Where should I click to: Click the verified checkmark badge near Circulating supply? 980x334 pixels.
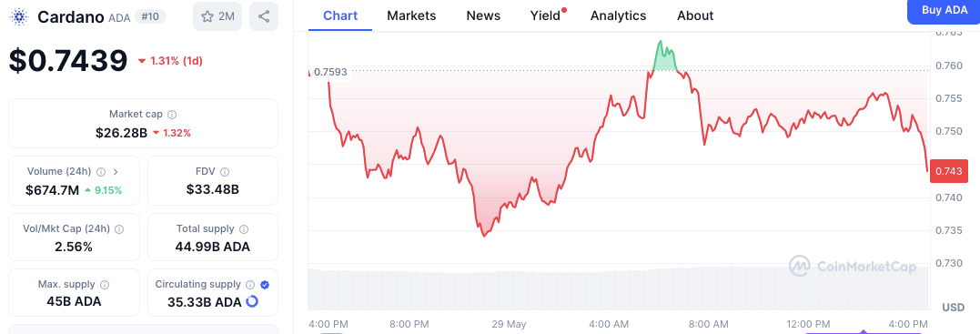pyautogui.click(x=265, y=285)
